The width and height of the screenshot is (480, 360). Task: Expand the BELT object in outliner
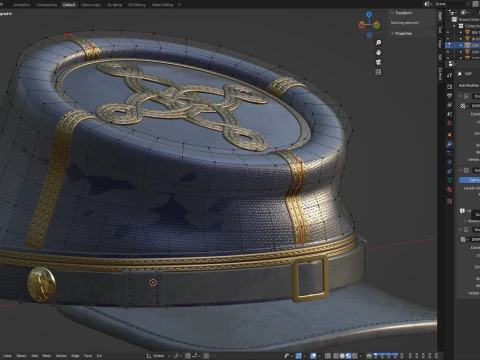(461, 32)
